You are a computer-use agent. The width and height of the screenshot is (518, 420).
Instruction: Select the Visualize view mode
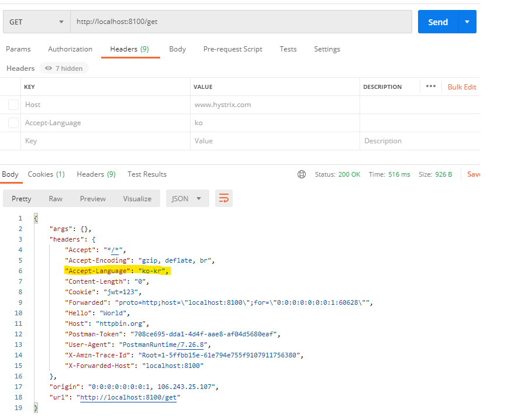[137, 199]
